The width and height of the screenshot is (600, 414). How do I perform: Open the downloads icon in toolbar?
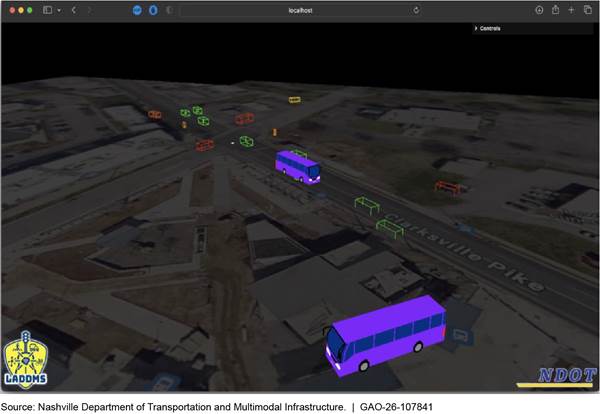tap(539, 10)
